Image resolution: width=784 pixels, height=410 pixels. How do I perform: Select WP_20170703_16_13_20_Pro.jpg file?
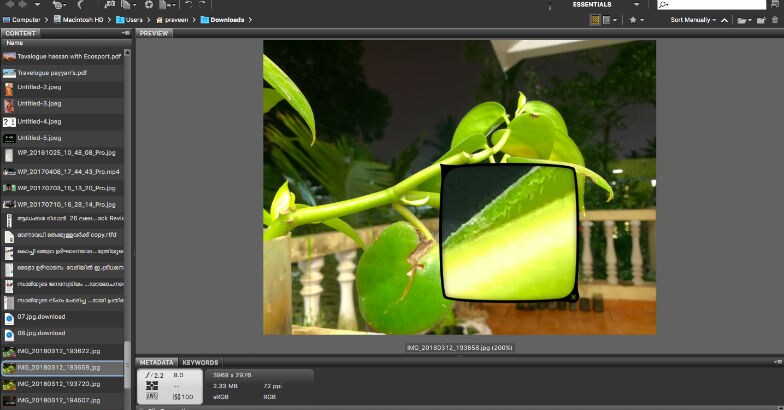point(62,188)
